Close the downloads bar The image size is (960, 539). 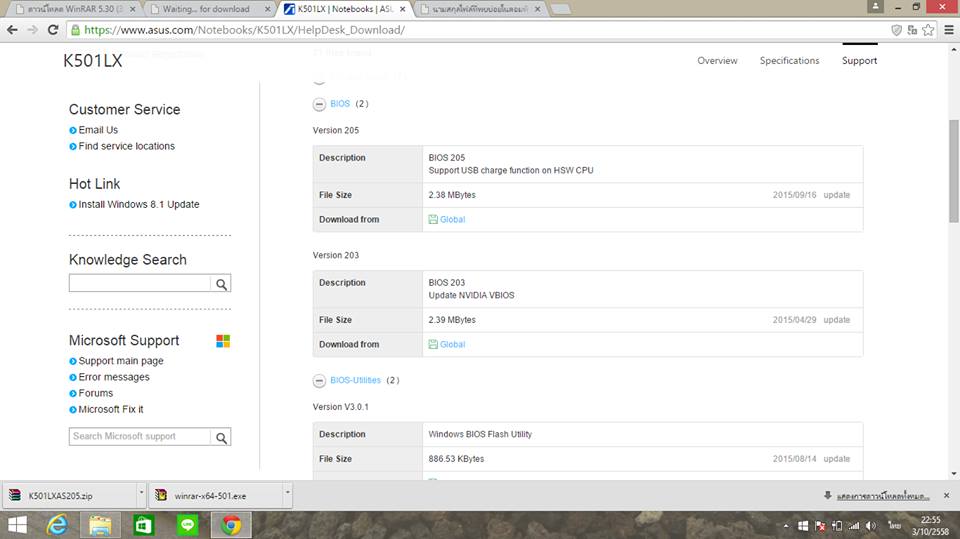(947, 495)
